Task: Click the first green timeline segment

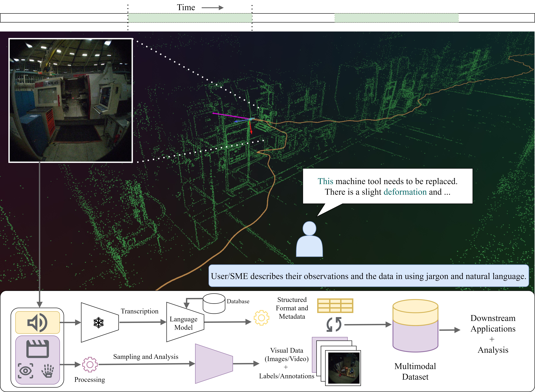Action: pyautogui.click(x=190, y=18)
